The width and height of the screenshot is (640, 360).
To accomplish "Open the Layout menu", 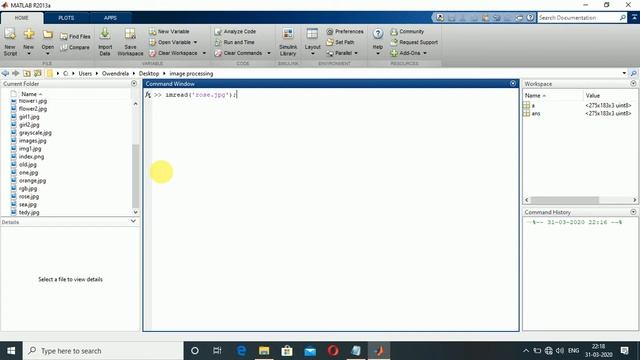I will point(312,42).
